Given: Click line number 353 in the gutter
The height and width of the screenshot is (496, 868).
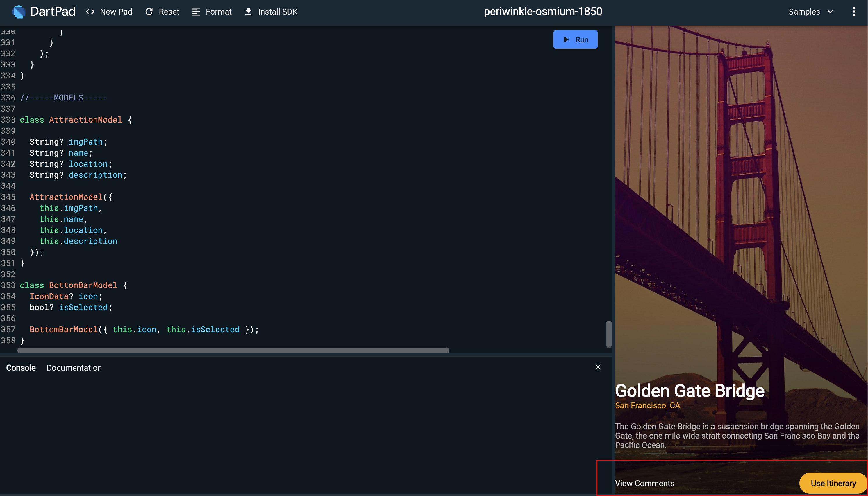Looking at the screenshot, I should pyautogui.click(x=8, y=285).
